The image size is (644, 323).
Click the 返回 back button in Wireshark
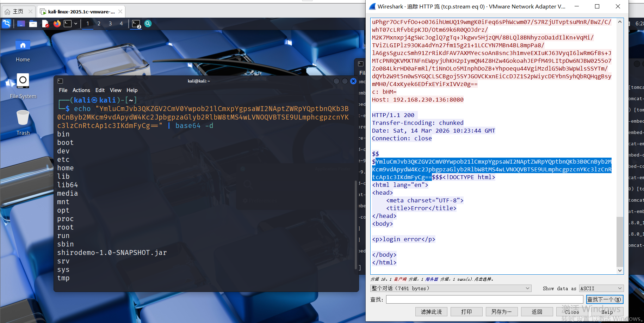[537, 312]
